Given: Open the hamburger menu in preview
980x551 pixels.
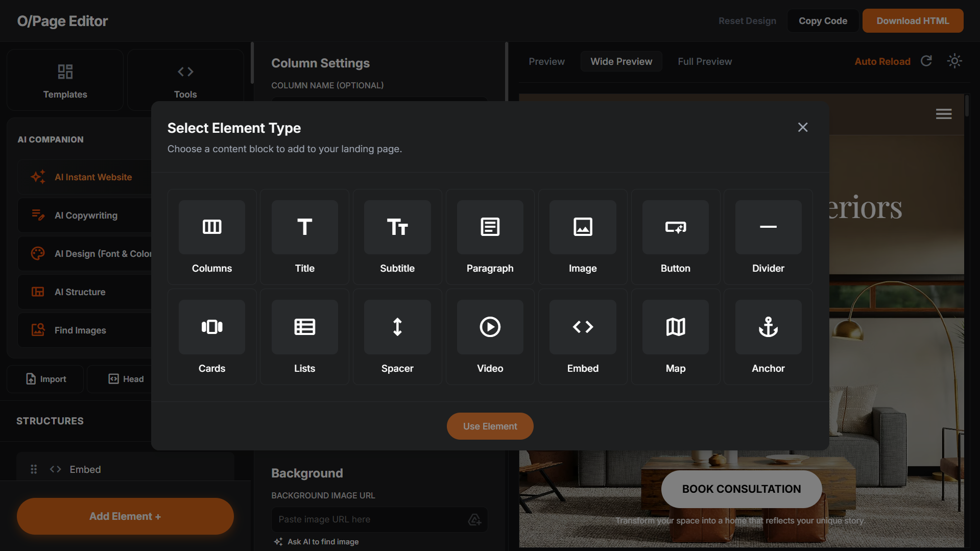Looking at the screenshot, I should [x=943, y=113].
